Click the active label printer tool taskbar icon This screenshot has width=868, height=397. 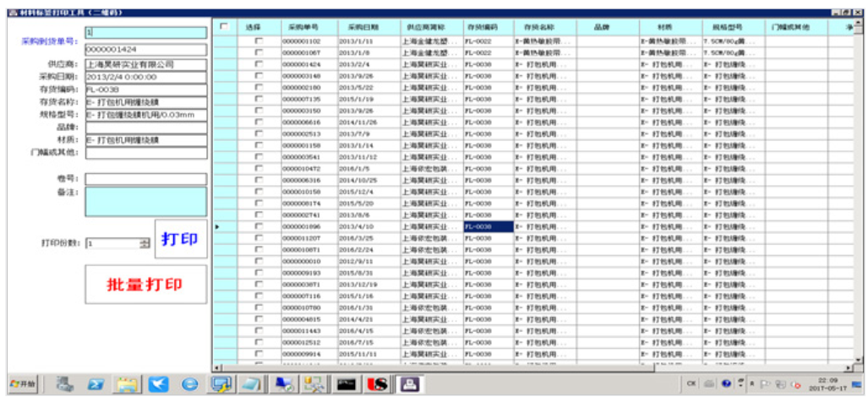coord(410,383)
